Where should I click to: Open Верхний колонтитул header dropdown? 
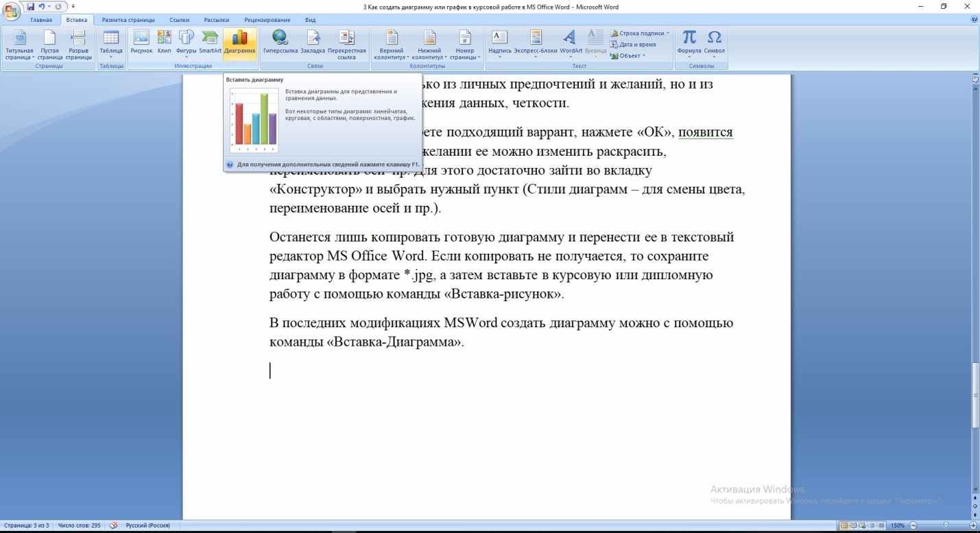392,44
